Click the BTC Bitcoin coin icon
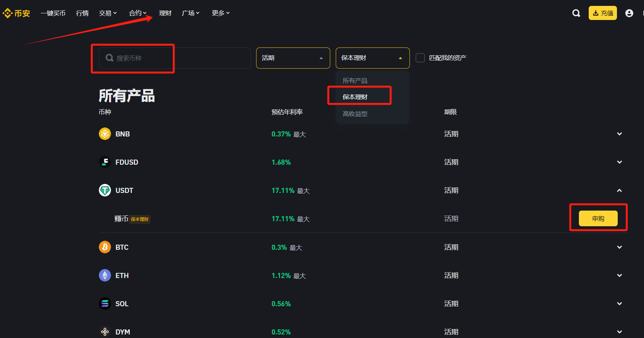The height and width of the screenshot is (338, 644). point(105,247)
